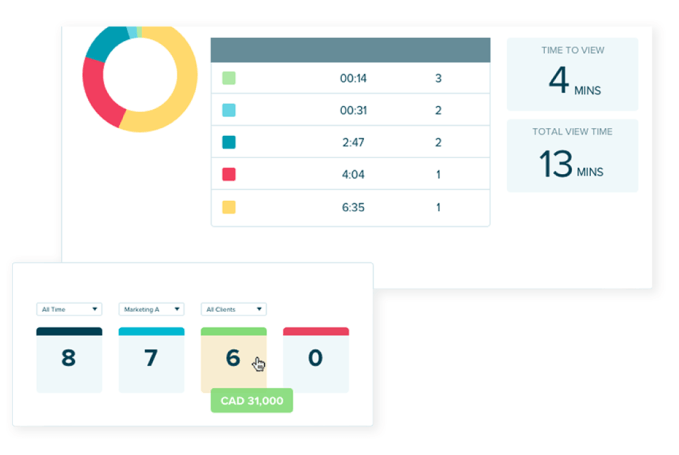Screen dimensions: 679x455
Task: Open the All Clients dropdown
Action: click(x=233, y=309)
